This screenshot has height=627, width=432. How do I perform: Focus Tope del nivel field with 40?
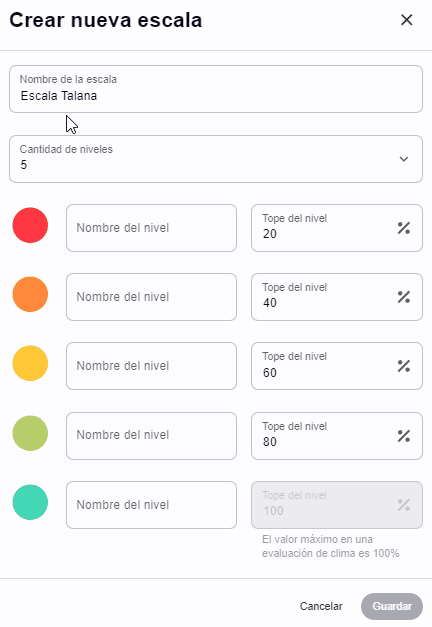[x=337, y=297]
